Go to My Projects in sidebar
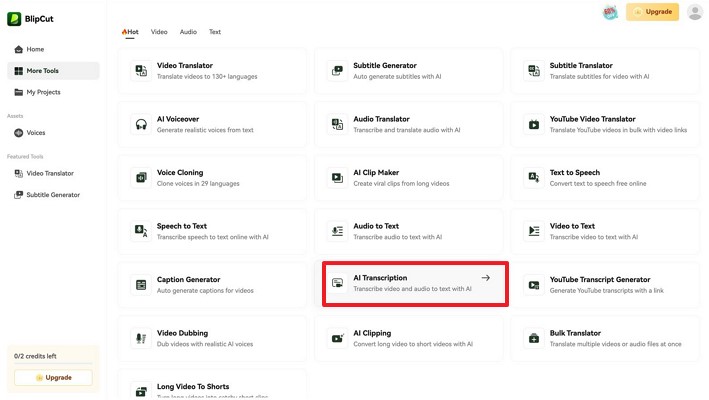This screenshot has height=400, width=709. [43, 92]
